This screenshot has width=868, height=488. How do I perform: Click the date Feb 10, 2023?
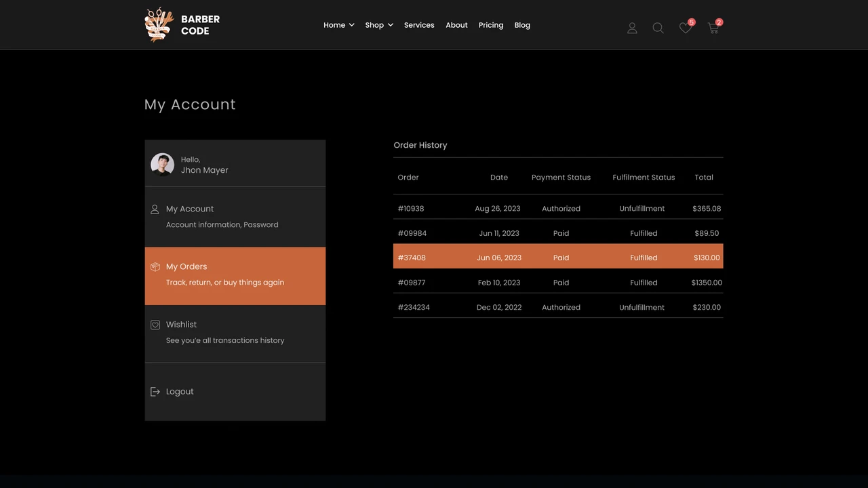coord(499,283)
